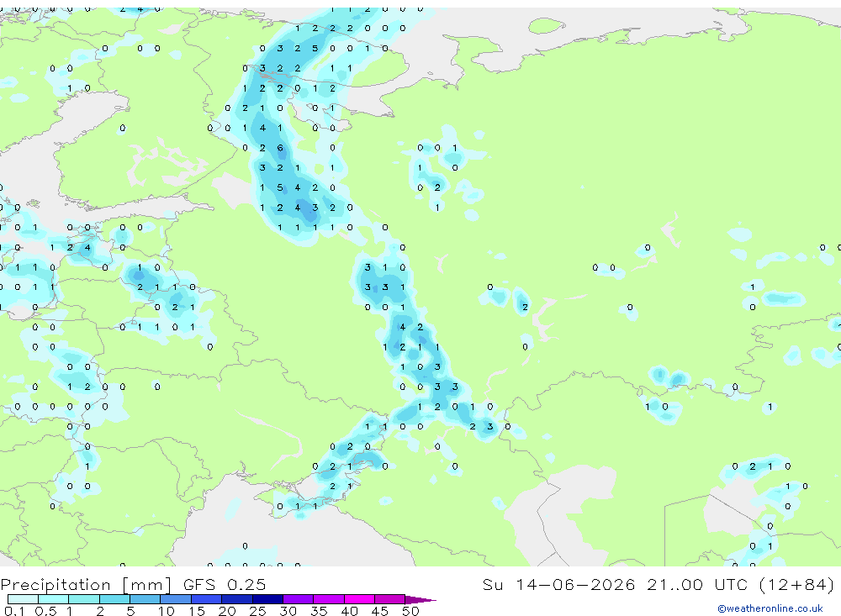This screenshot has height=616, width=841.
Task: Click the '0.5' legend scale label
Action: point(45,611)
